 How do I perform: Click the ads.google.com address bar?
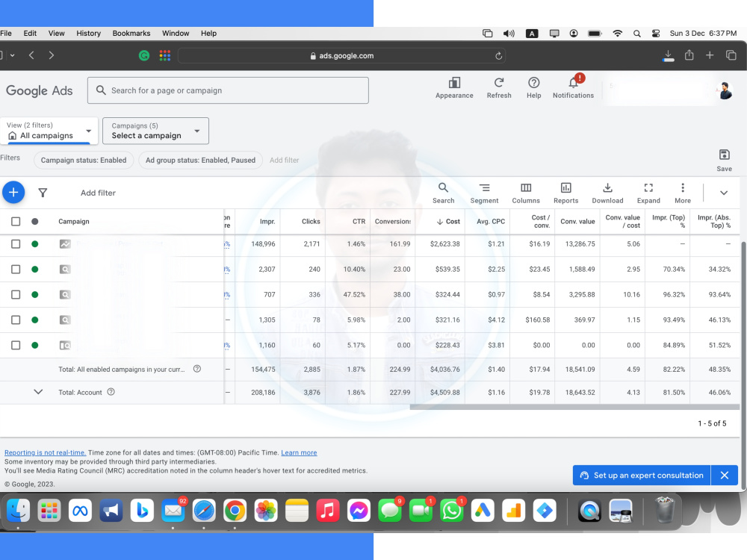(341, 56)
